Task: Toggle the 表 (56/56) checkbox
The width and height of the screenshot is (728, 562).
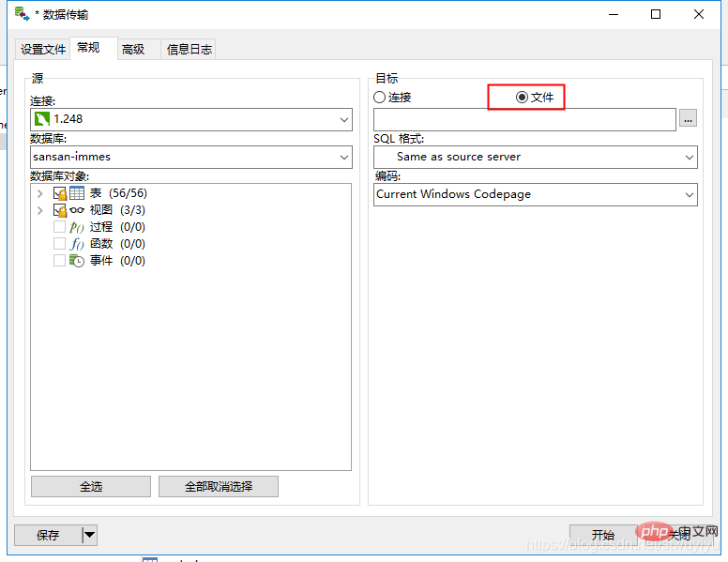Action: click(x=59, y=192)
